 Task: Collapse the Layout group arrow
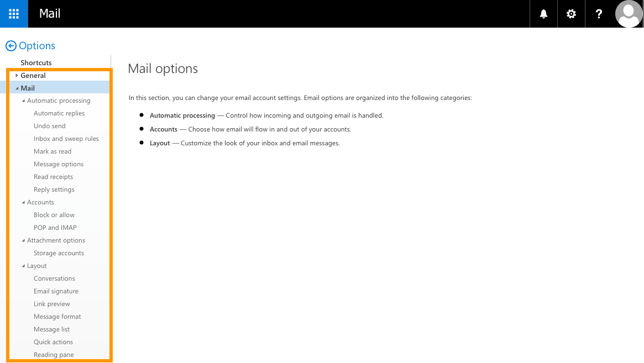click(23, 266)
